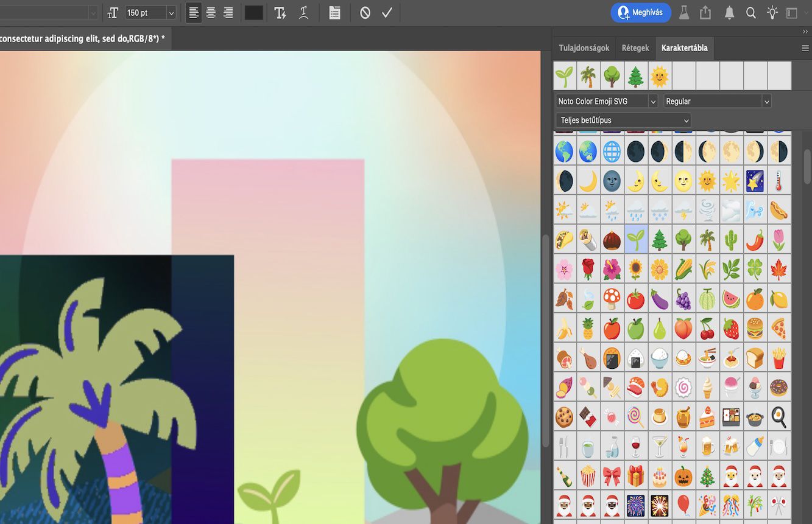Screen dimensions: 812x524
Task: Insert the french fries glyph
Action: 778,358
